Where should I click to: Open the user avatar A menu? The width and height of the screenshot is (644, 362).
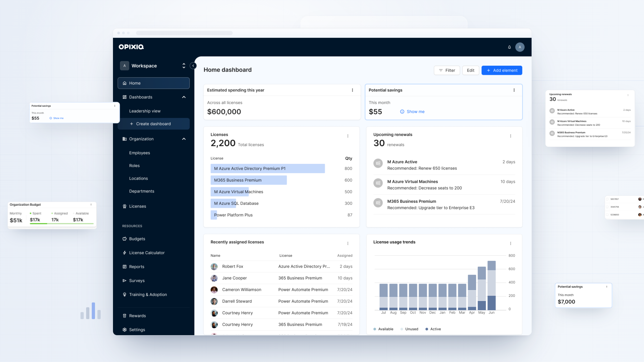(520, 47)
